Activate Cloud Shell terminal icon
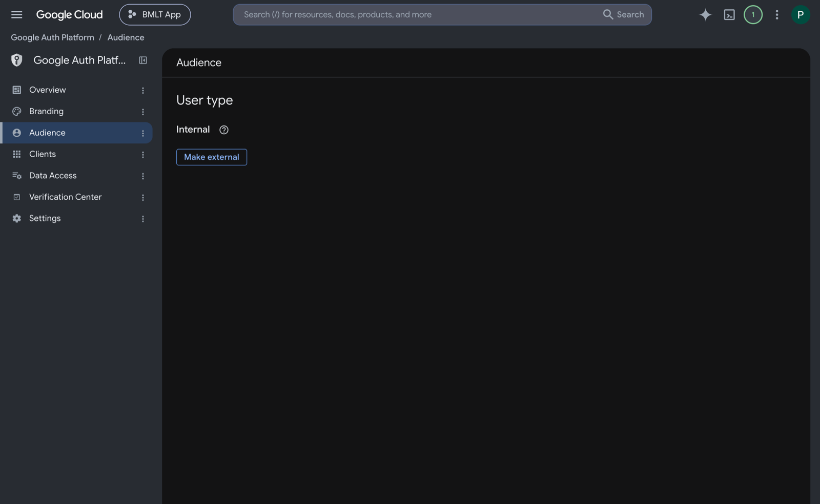 [729, 15]
